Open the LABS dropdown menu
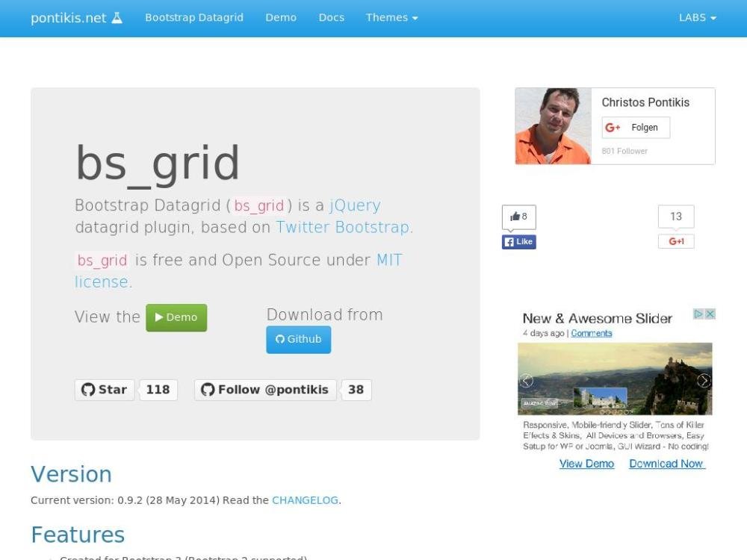 tap(697, 18)
